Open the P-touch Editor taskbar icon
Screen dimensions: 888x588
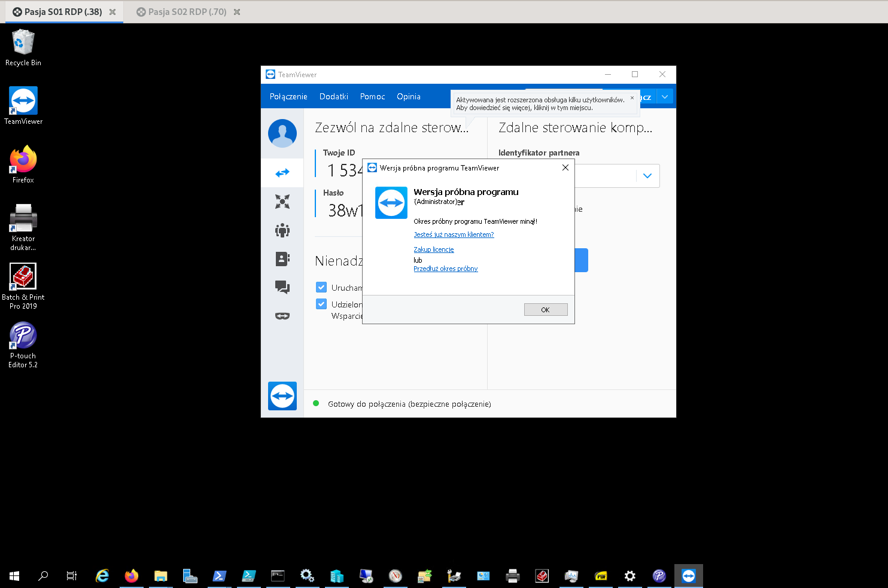tap(659, 576)
